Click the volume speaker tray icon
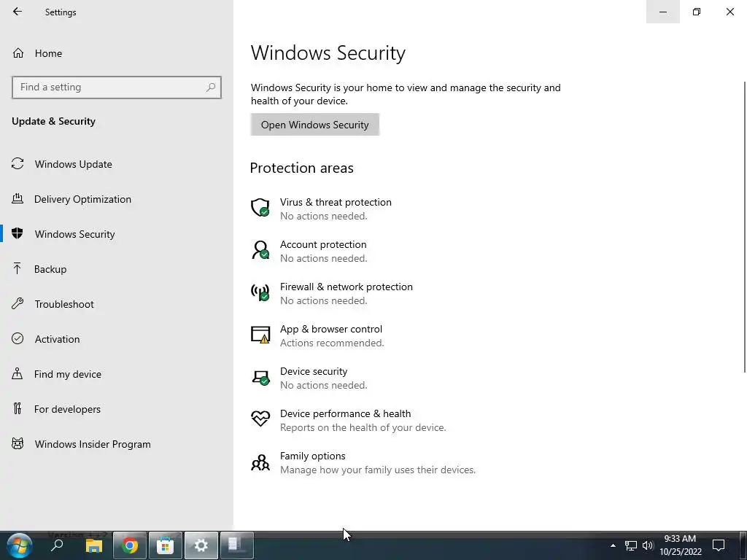 (648, 545)
